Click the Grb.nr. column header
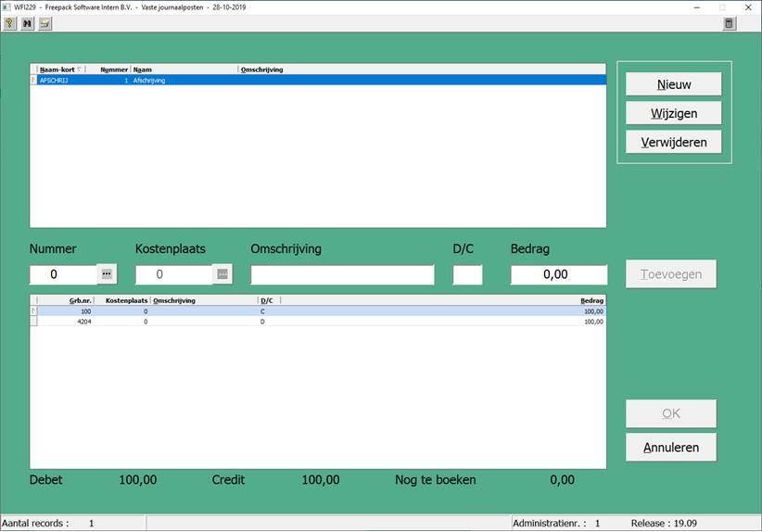Image resolution: width=762 pixels, height=532 pixels. coord(66,300)
